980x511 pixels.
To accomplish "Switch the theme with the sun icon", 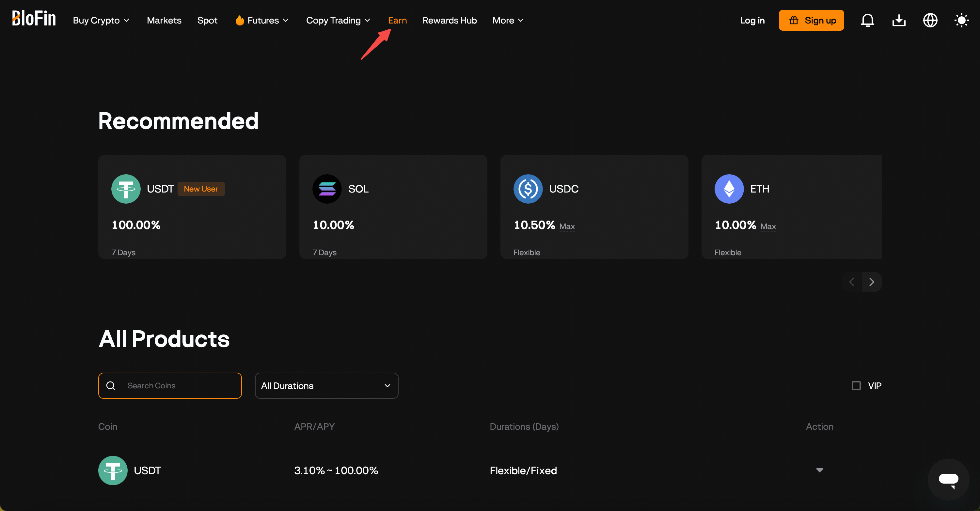I will (962, 20).
